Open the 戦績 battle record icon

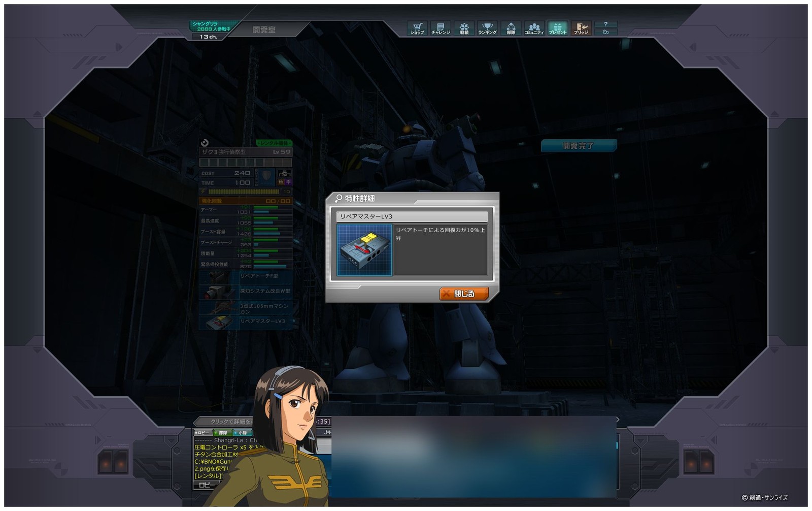464,28
